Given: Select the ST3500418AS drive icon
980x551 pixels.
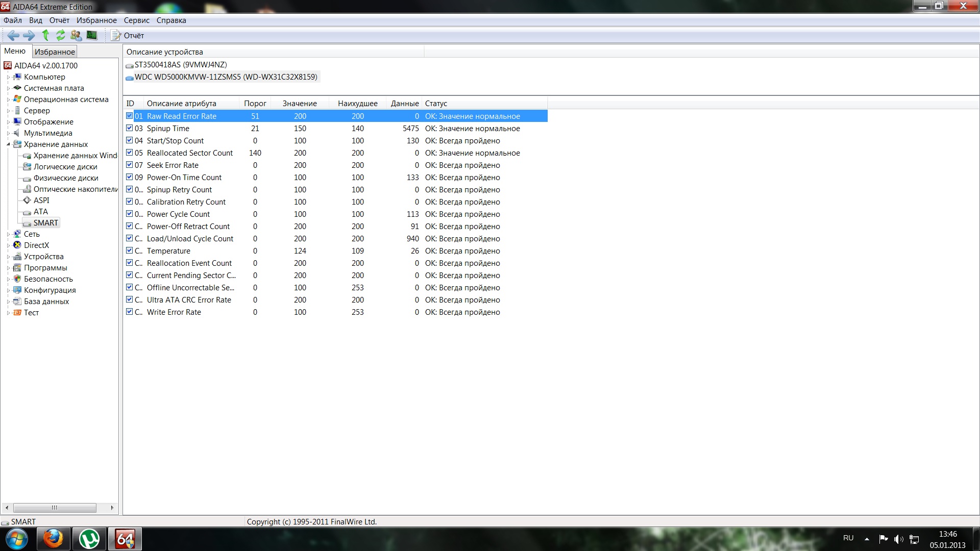Looking at the screenshot, I should (x=130, y=65).
